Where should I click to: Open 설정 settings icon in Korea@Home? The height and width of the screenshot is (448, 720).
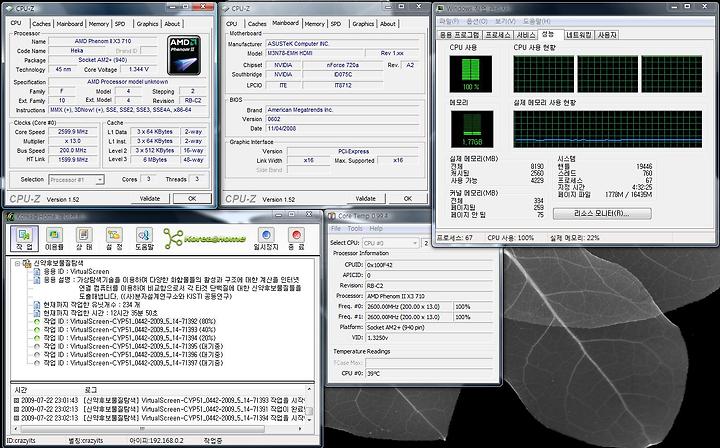(x=114, y=238)
